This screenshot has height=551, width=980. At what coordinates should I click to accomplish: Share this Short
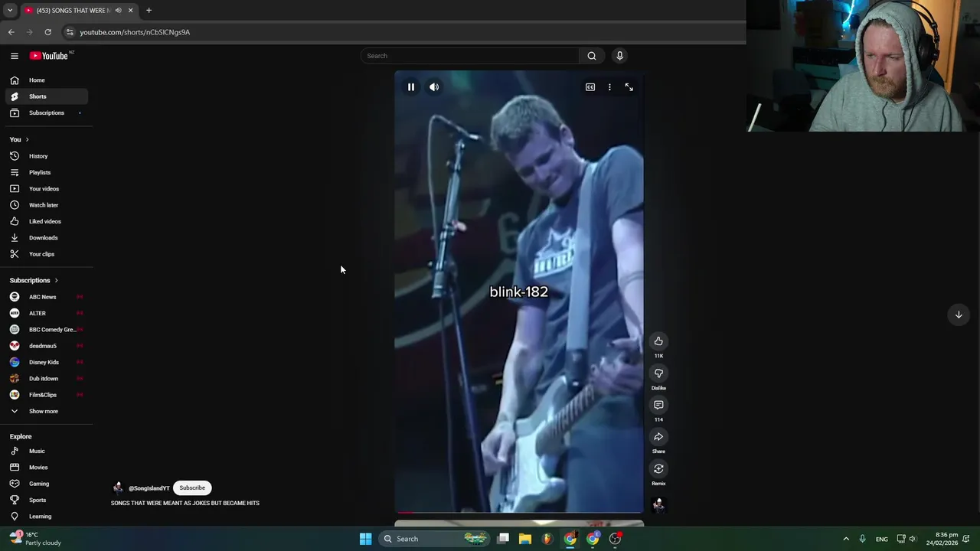[x=658, y=437]
